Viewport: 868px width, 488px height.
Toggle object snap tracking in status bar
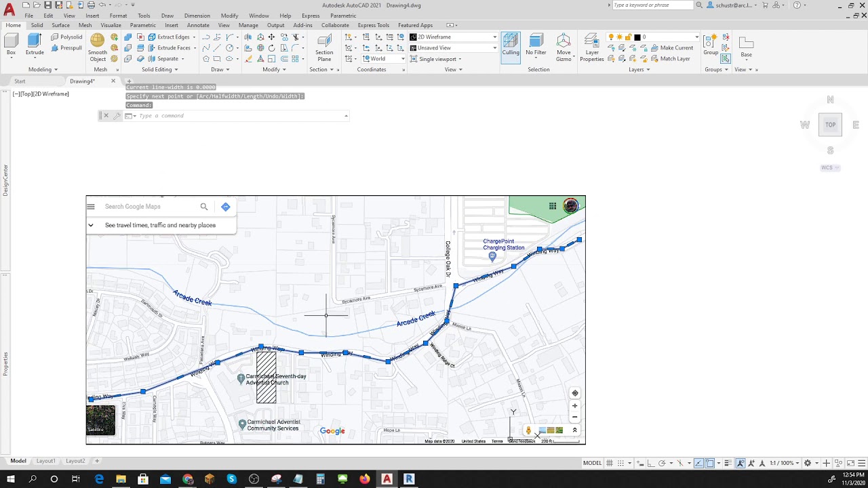[698, 463]
